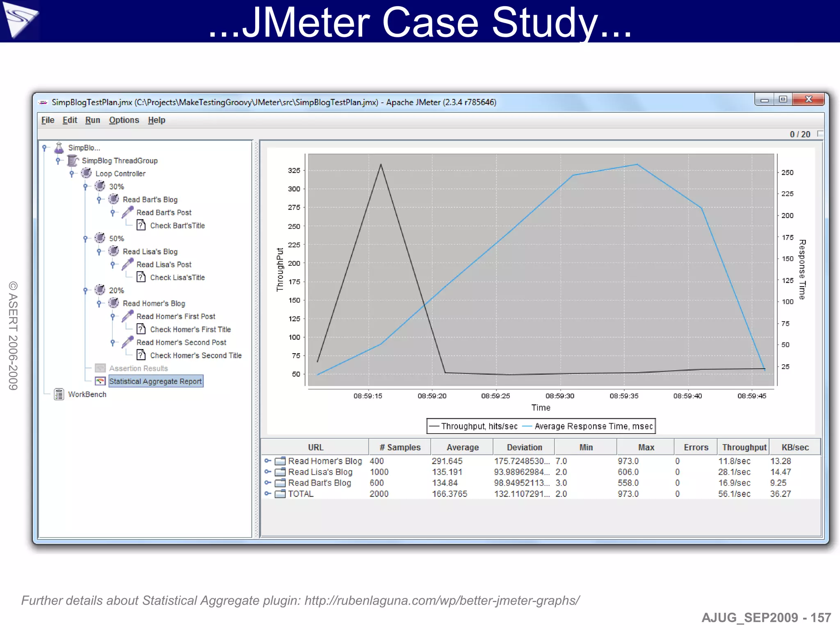Sort table by Deviation column header
This screenshot has width=840, height=630.
click(x=524, y=447)
